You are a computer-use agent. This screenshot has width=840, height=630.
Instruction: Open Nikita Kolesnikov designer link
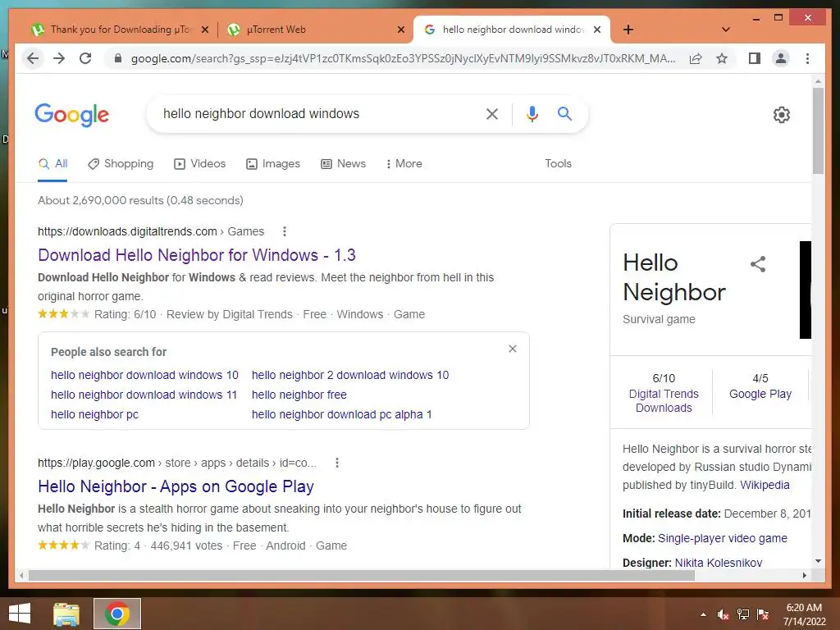tap(718, 563)
